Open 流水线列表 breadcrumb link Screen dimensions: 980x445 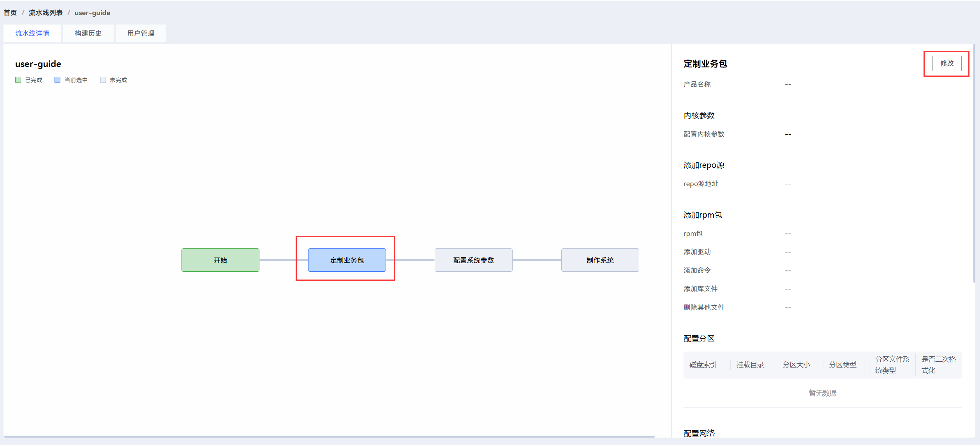46,13
